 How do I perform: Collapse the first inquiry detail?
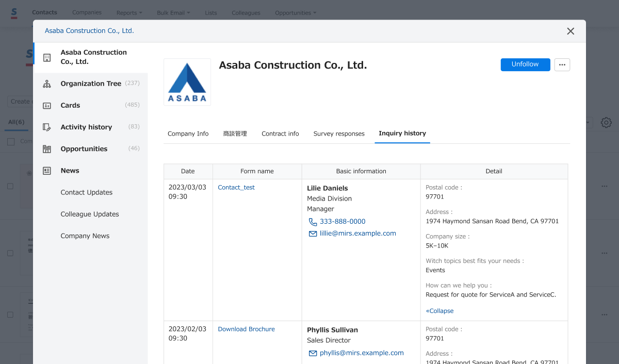click(439, 311)
